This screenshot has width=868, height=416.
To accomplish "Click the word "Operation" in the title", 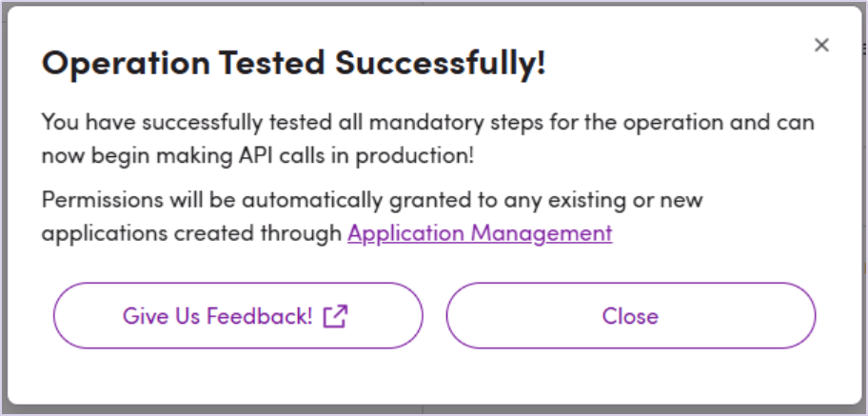I will pos(125,64).
